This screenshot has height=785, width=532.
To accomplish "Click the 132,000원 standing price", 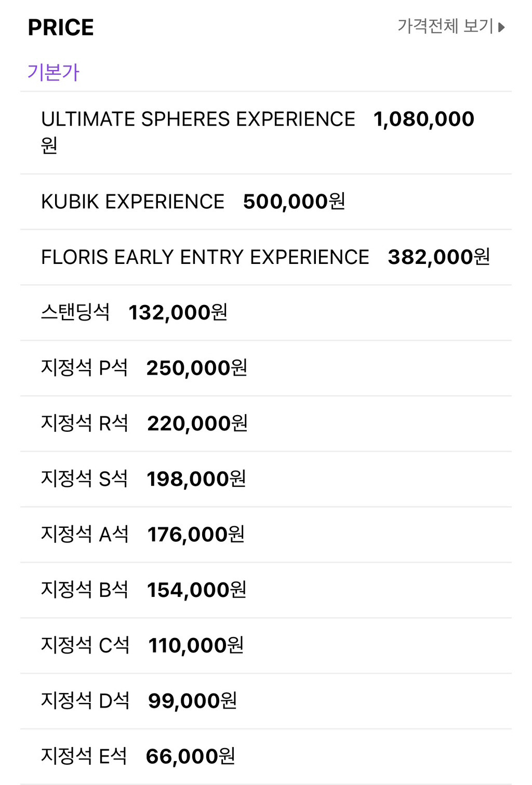I will click(178, 313).
